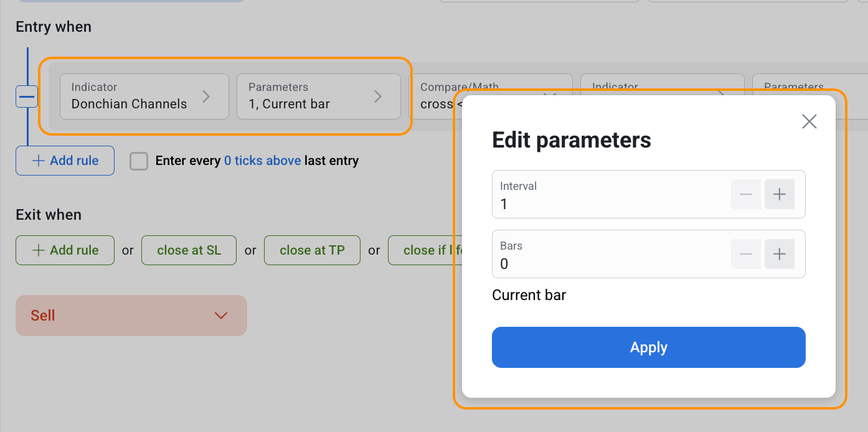Increase the Bars value with plus
The width and height of the screenshot is (868, 432).
[x=779, y=254]
